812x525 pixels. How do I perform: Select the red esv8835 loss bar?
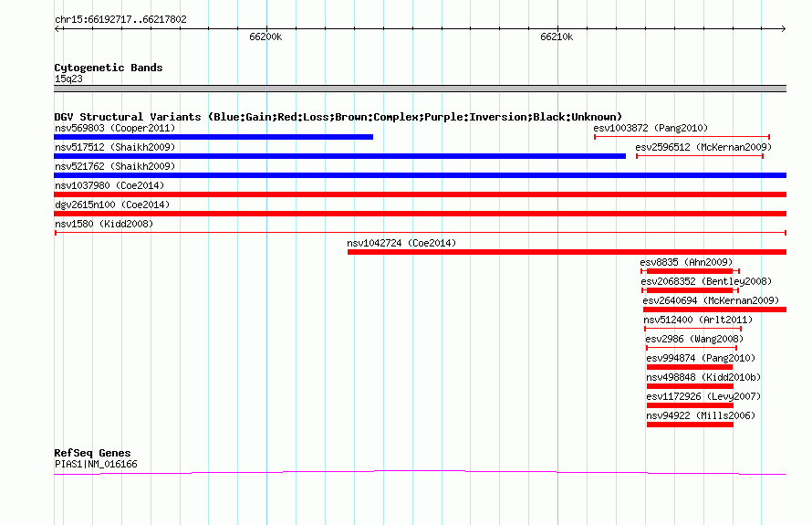[690, 271]
